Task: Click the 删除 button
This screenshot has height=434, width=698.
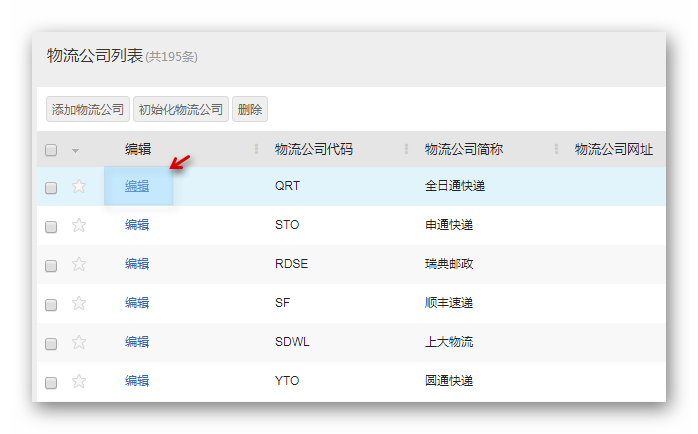Action: 250,109
